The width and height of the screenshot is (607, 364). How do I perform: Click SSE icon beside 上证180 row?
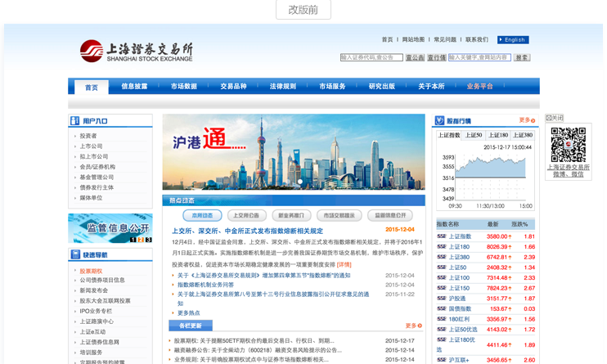click(x=441, y=247)
